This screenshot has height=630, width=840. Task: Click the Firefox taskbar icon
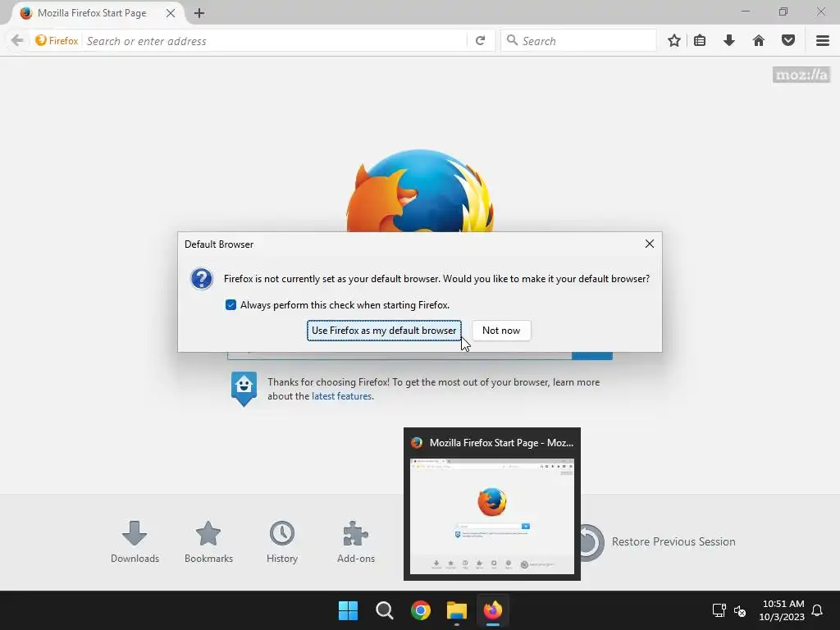coord(493,610)
